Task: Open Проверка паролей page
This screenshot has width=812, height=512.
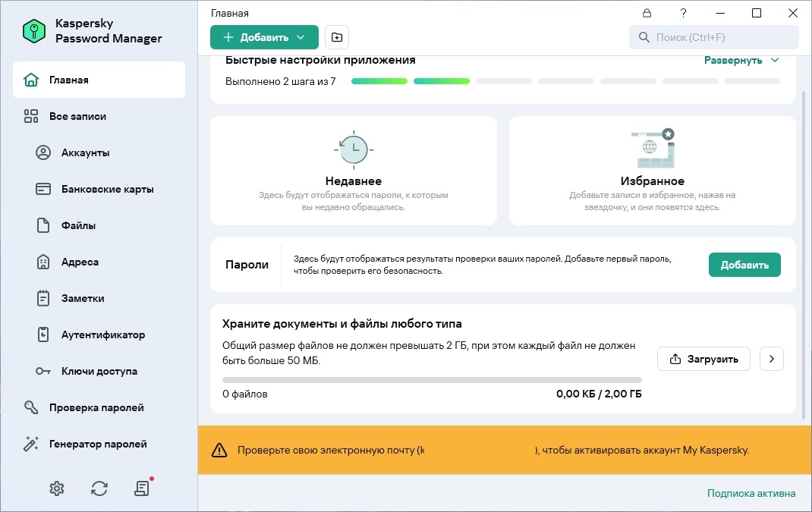Action: [96, 407]
